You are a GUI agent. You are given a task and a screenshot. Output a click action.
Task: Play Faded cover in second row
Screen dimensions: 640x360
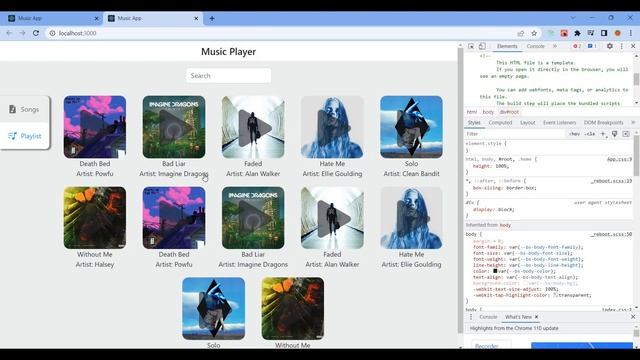(x=332, y=218)
